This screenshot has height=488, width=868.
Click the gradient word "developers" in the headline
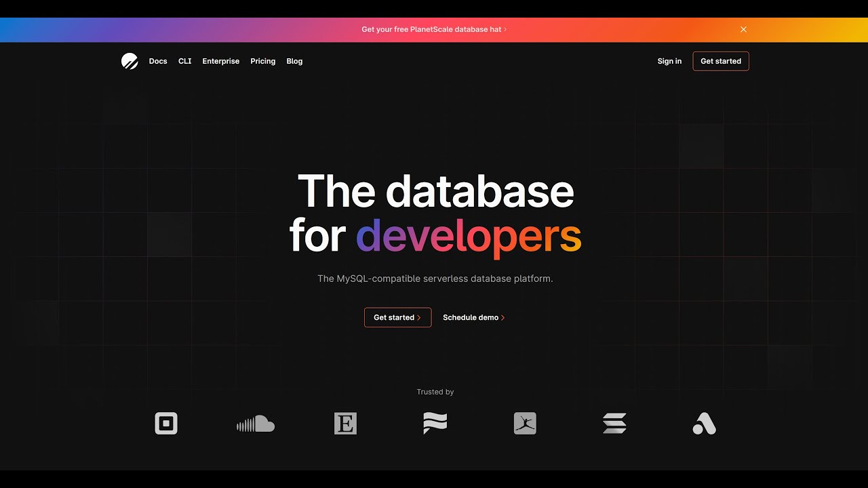[469, 236]
